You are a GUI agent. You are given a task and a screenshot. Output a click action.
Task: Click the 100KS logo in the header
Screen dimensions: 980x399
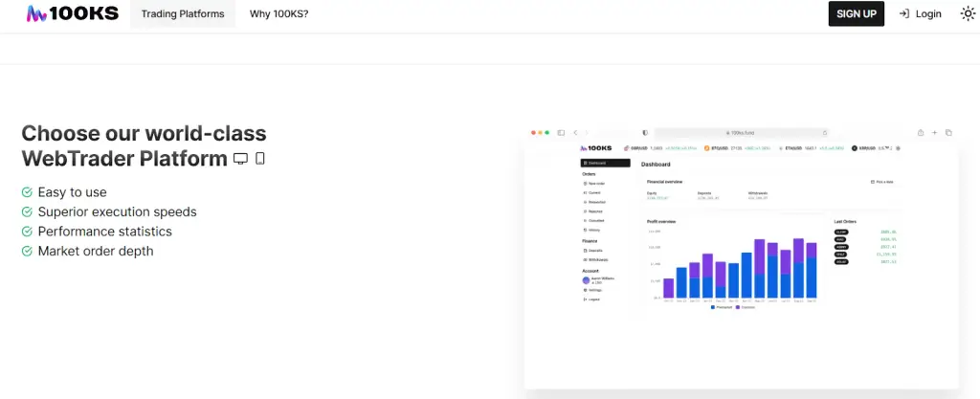pos(73,13)
